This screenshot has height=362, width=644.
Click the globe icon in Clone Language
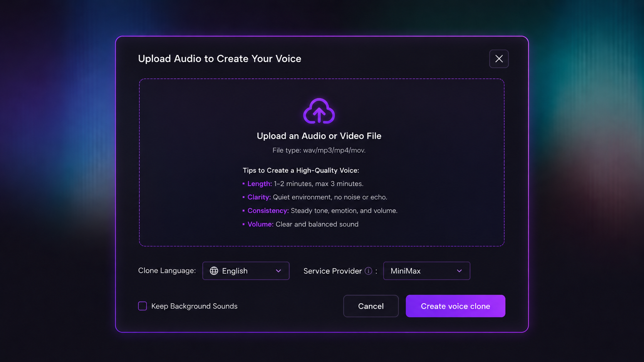coord(214,271)
